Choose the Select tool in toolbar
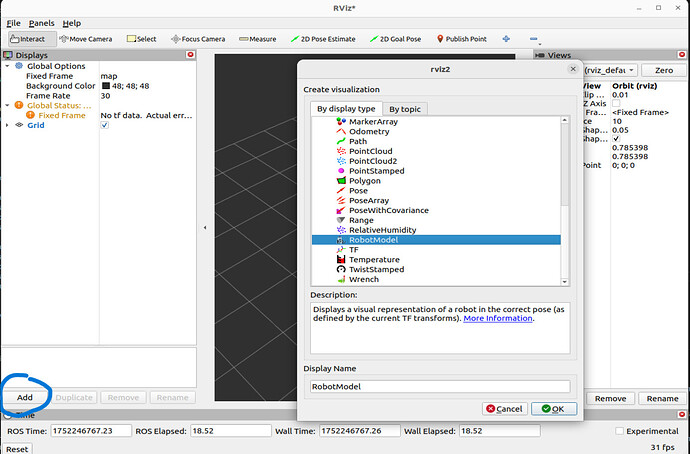690x454 pixels. point(141,39)
